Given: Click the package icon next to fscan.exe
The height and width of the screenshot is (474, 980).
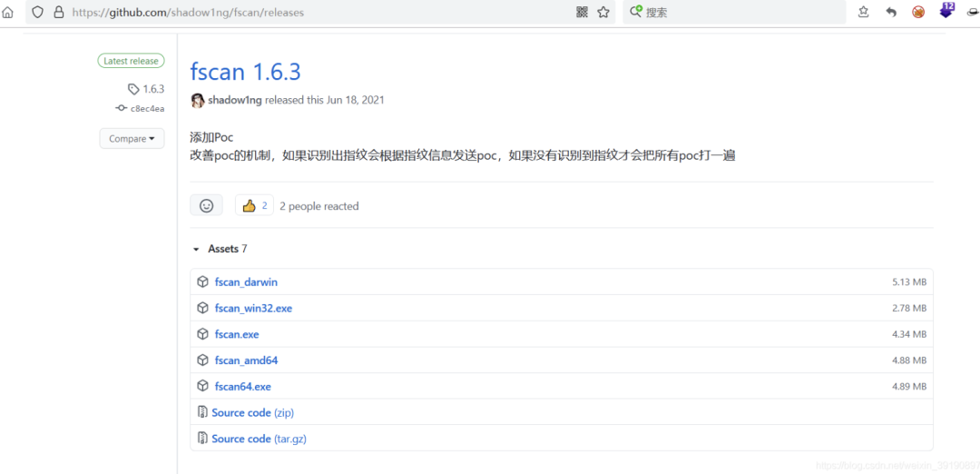Looking at the screenshot, I should [202, 334].
